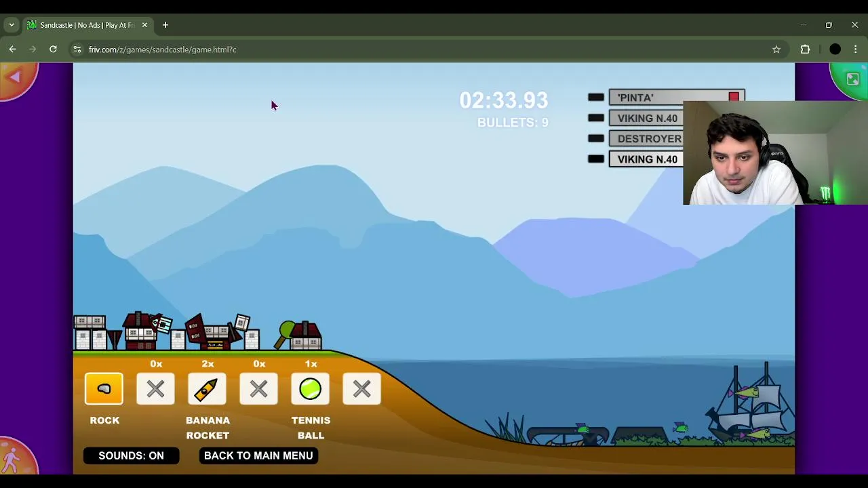Click the BANANA ROCKET label text

208,428
